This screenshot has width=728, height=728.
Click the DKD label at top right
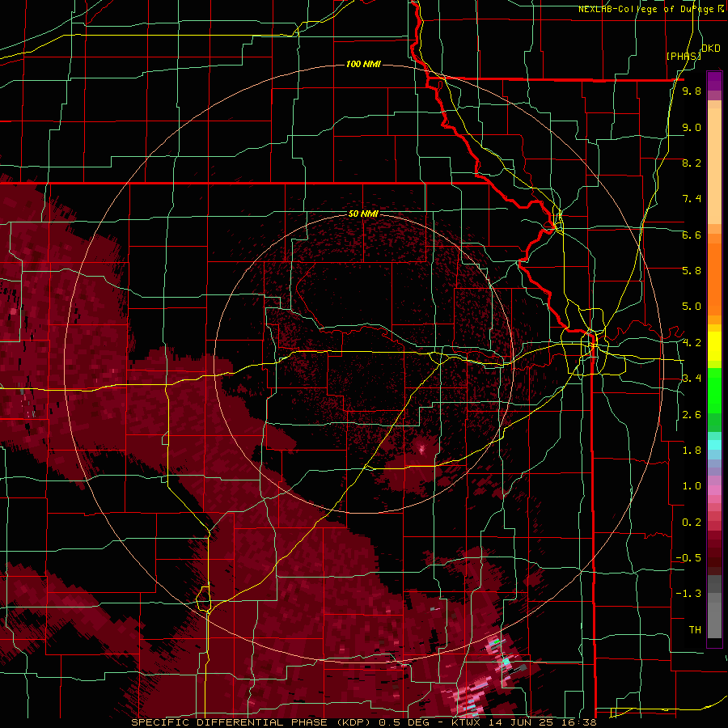tap(711, 48)
